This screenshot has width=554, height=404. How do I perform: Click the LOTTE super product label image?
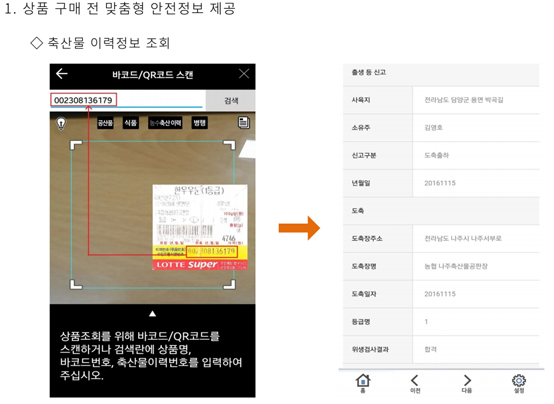(x=200, y=227)
